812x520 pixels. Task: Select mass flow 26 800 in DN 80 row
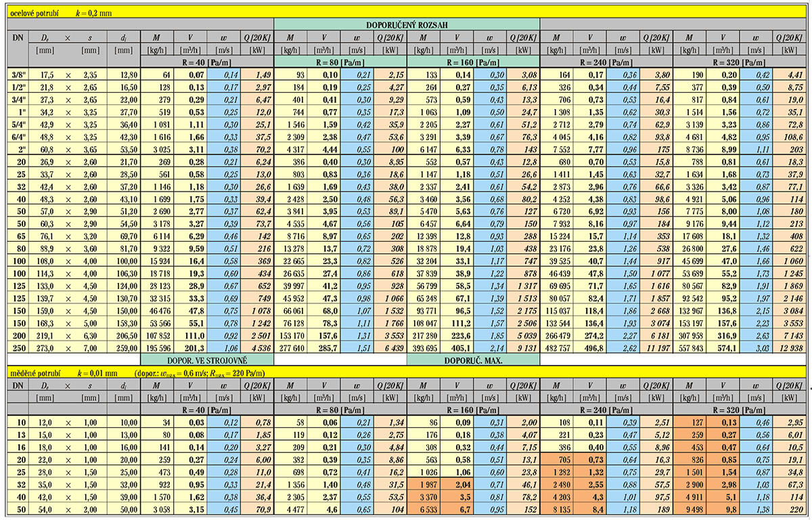[x=690, y=248]
